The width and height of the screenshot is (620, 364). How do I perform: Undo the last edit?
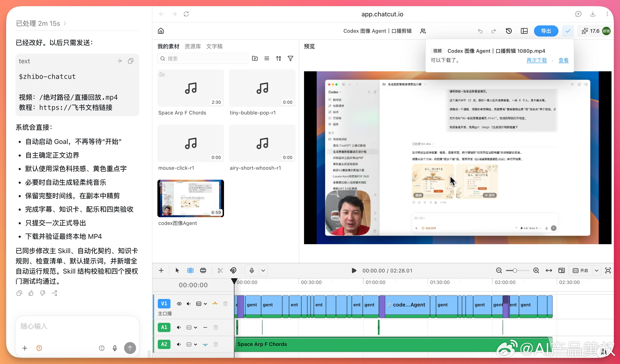click(480, 31)
